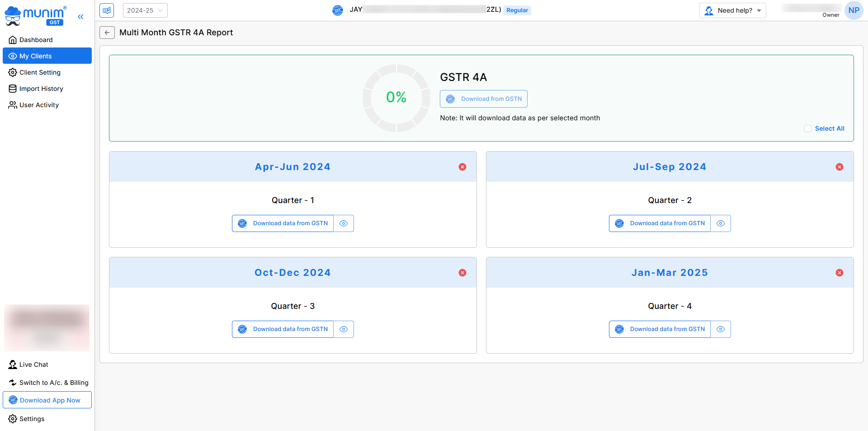Click the back arrow beside report title
This screenshot has width=868, height=431.
click(107, 33)
